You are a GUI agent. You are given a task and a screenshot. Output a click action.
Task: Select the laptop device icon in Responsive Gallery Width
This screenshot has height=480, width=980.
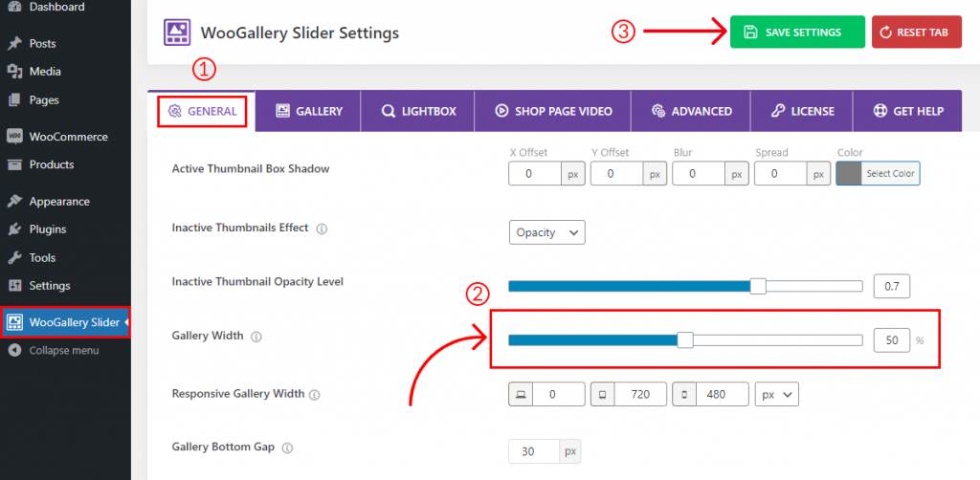(520, 395)
